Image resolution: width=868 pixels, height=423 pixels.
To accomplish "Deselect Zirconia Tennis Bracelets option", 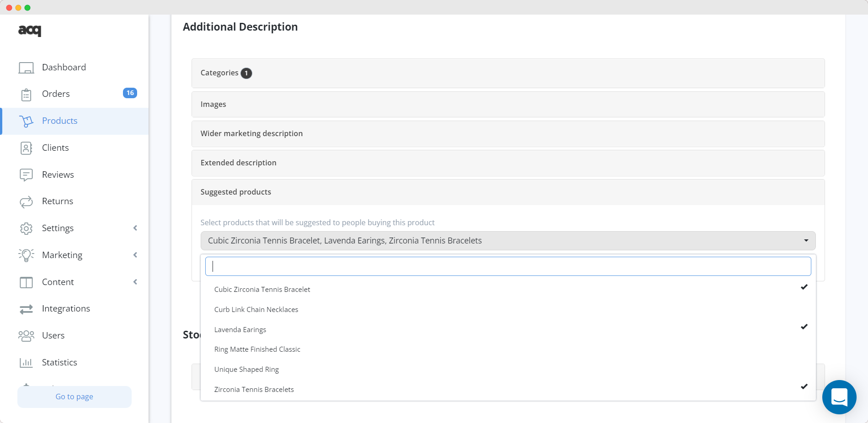I will [508, 389].
